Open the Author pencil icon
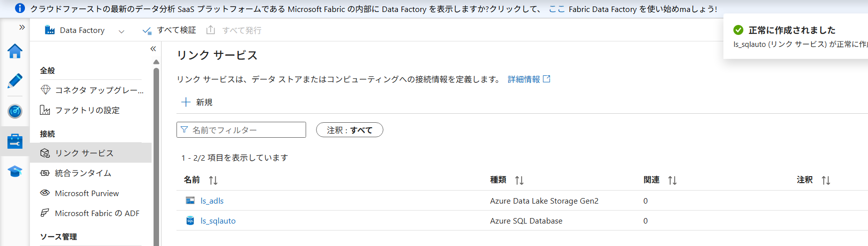Viewport: 868px width, 246px height. click(x=15, y=81)
